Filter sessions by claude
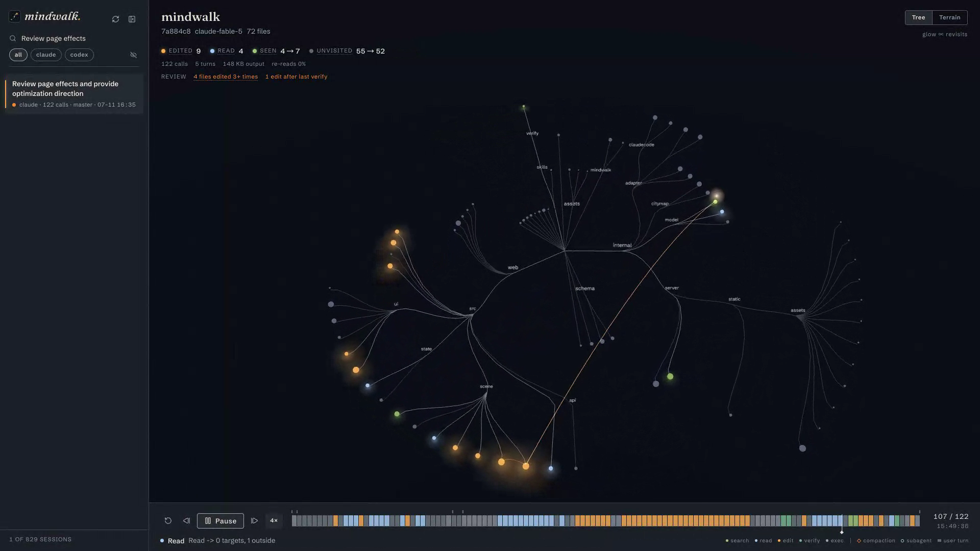980x551 pixels. pyautogui.click(x=46, y=55)
